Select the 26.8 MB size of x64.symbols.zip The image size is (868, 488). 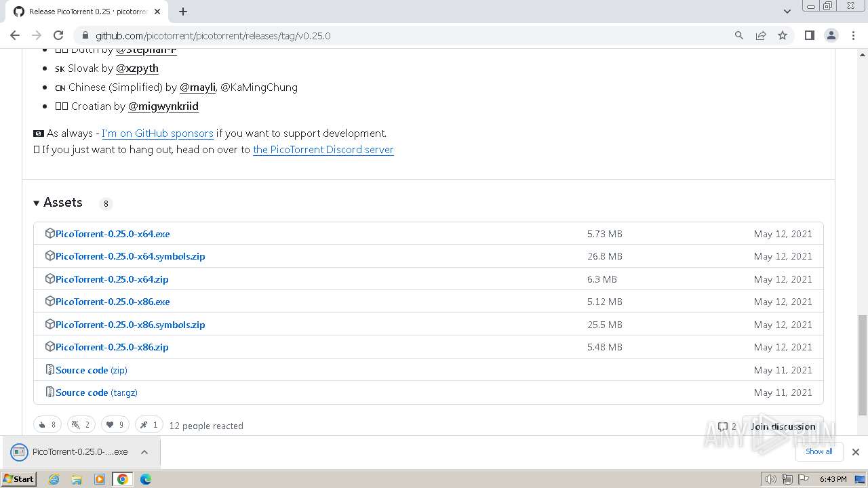click(605, 256)
